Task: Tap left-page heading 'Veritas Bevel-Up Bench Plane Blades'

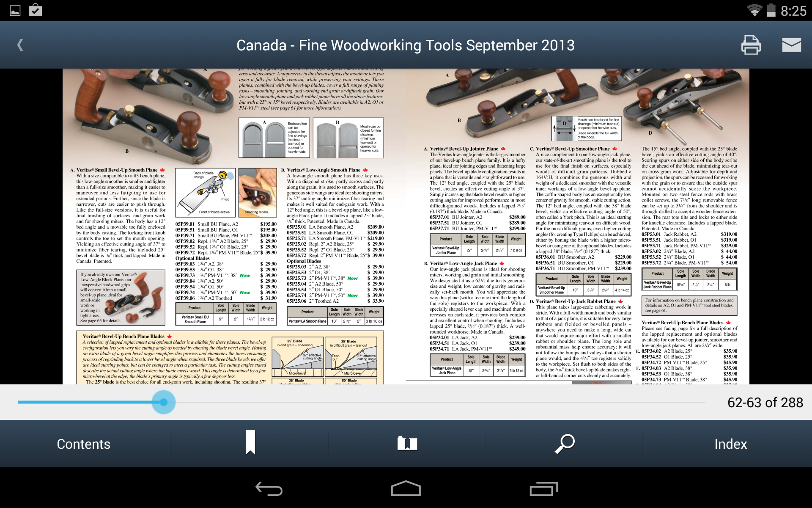Action: tap(123, 336)
